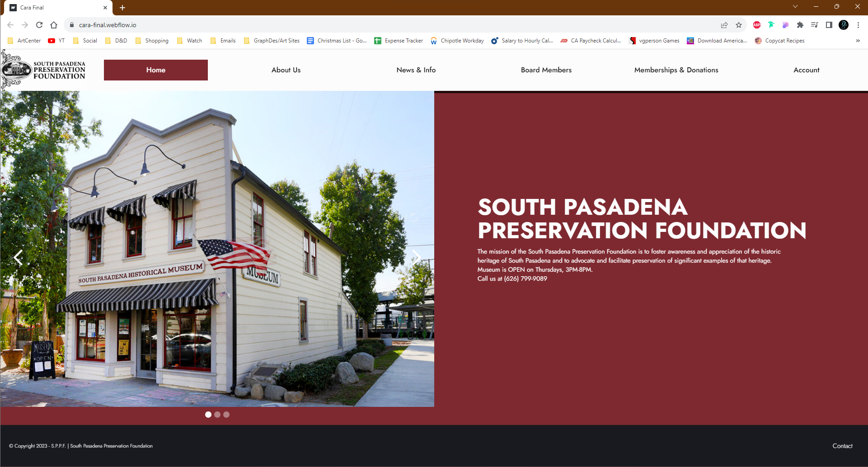868x467 pixels.
Task: Click the share page icon in address bar
Action: pos(724,25)
